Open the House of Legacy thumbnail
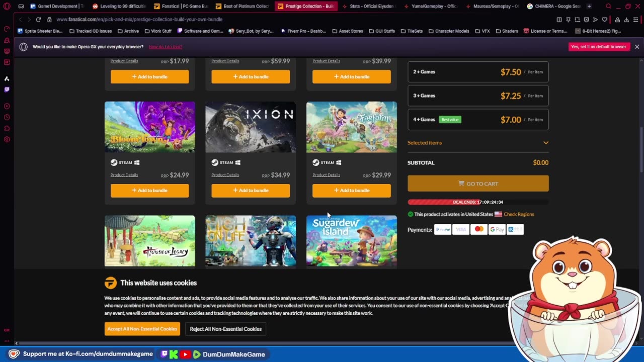This screenshot has width=644, height=362. point(149,241)
